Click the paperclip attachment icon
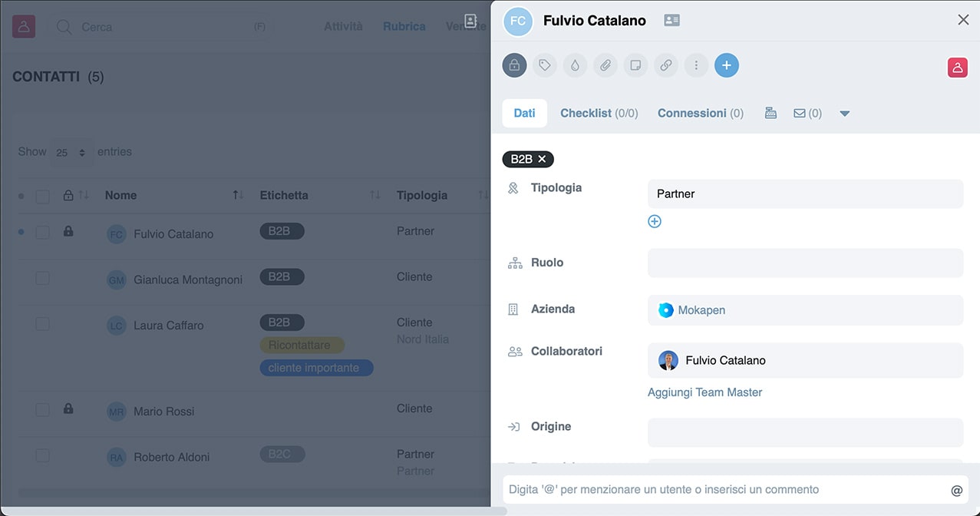Image resolution: width=980 pixels, height=516 pixels. (x=605, y=65)
